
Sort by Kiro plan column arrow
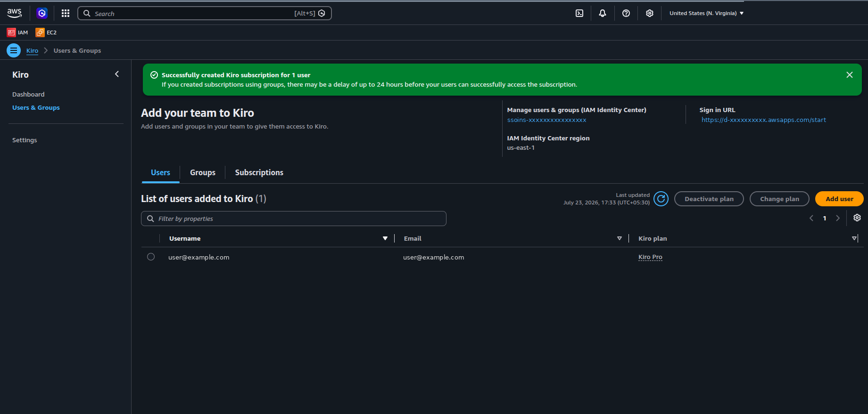[854, 238]
